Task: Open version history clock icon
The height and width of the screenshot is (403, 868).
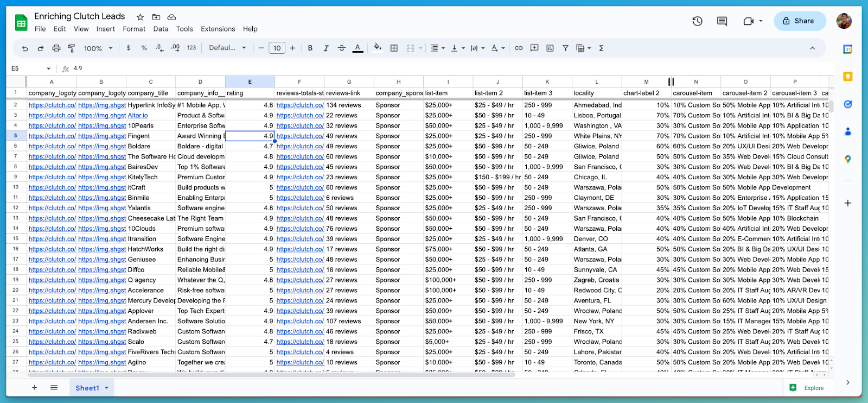Action: 698,21
